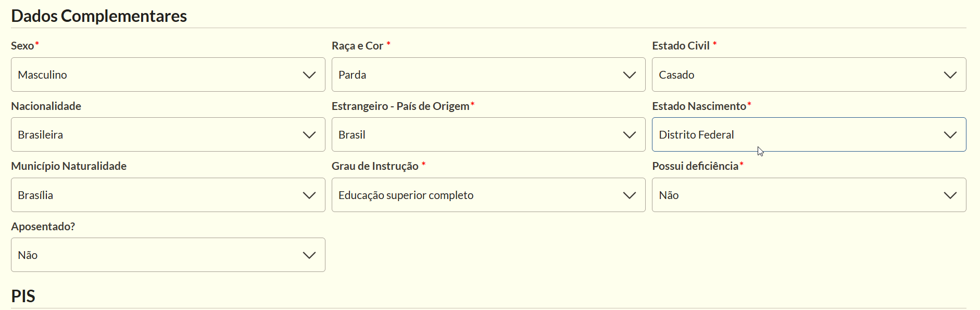980x310 pixels.
Task: Click the chevron arrow in Distrito Federal field
Action: pos(950,135)
